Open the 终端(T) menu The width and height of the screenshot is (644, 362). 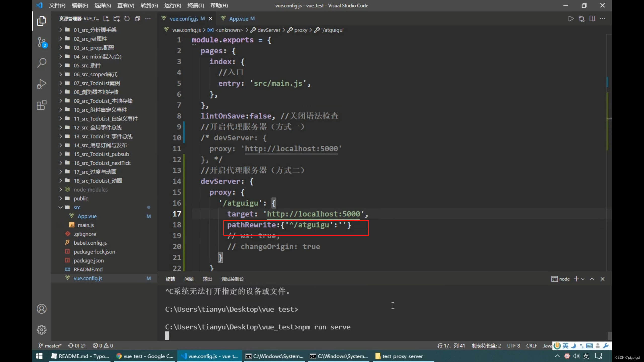196,6
